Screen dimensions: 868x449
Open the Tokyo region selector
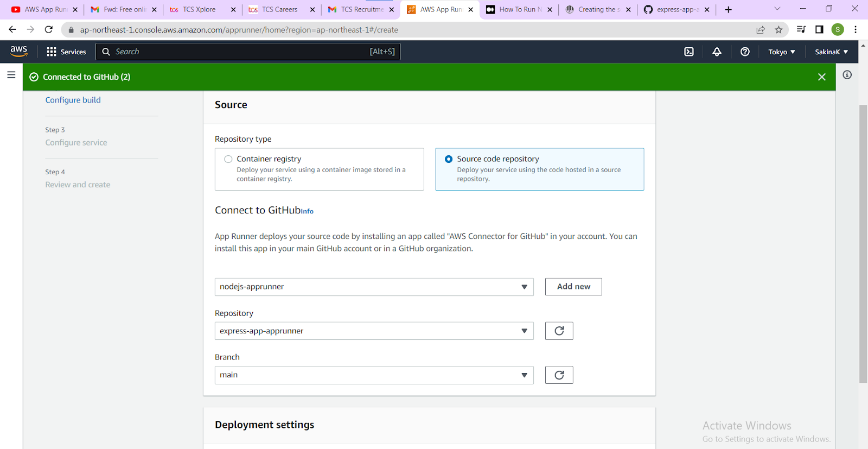(782, 52)
